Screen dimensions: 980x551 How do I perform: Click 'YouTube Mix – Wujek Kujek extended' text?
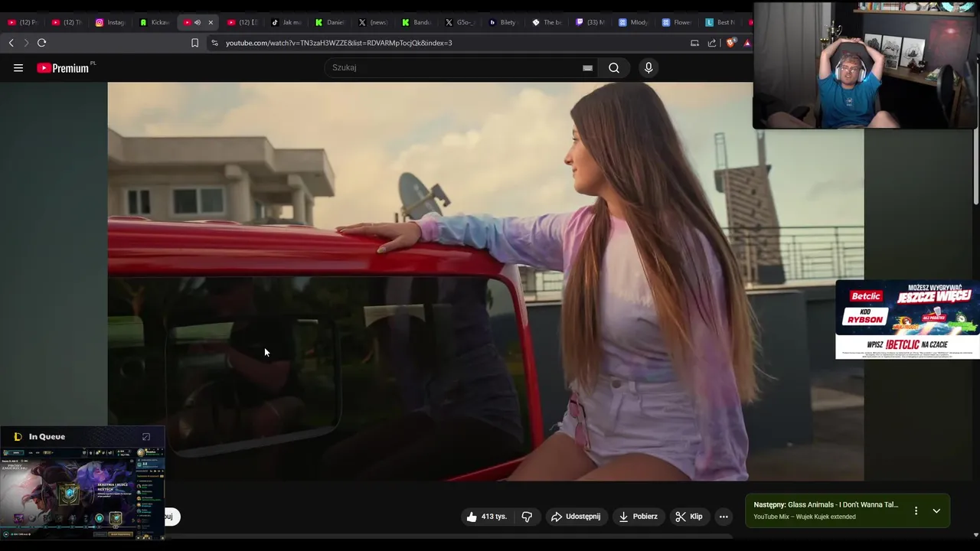[805, 517]
